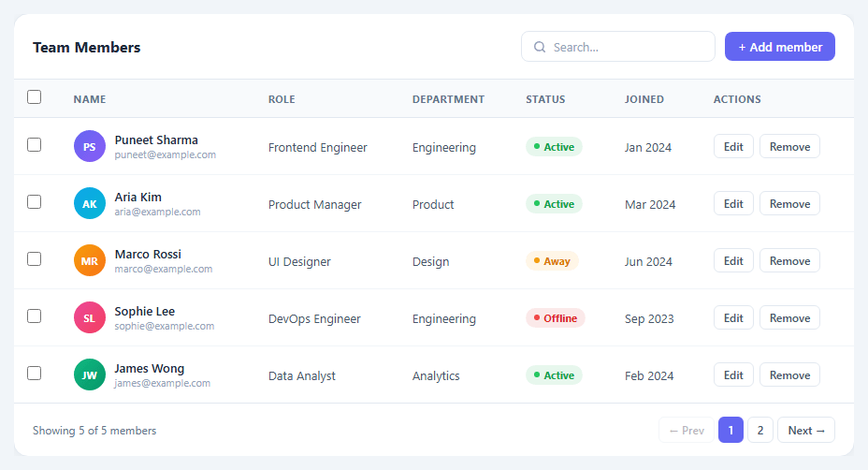Click the email james@example.com
The height and width of the screenshot is (470, 868).
pyautogui.click(x=162, y=383)
